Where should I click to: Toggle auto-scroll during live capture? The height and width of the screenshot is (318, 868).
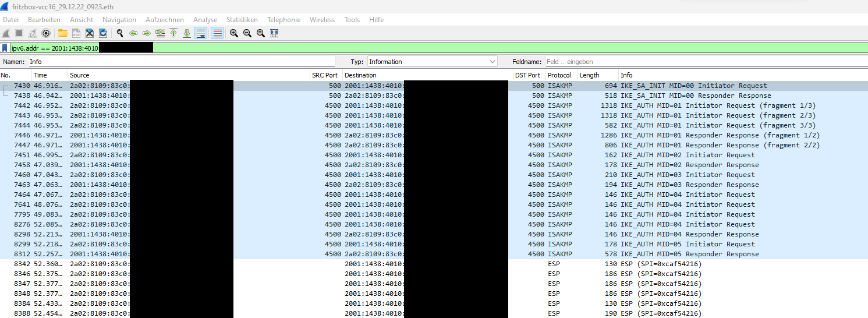click(200, 33)
